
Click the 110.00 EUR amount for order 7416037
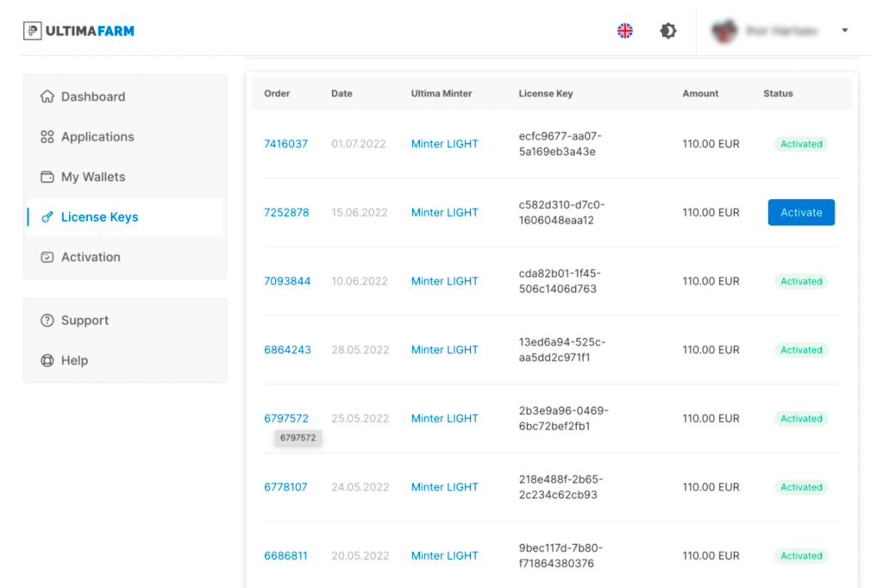(x=711, y=144)
